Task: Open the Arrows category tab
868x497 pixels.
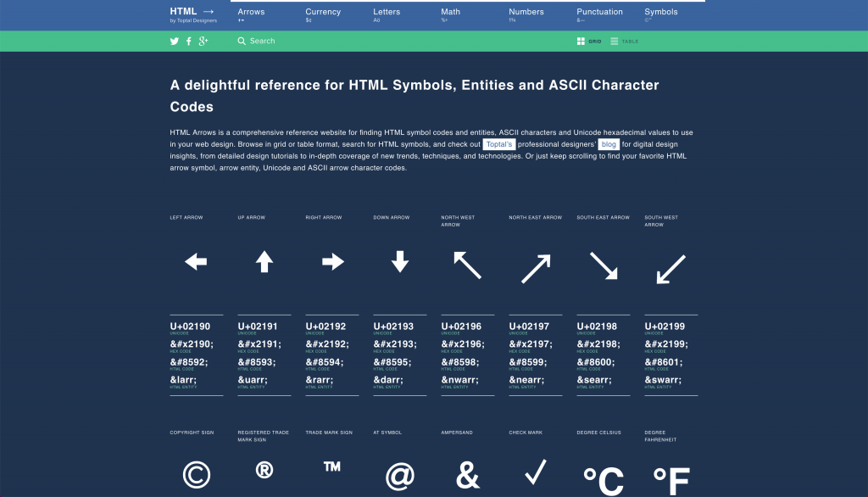Action: click(251, 15)
